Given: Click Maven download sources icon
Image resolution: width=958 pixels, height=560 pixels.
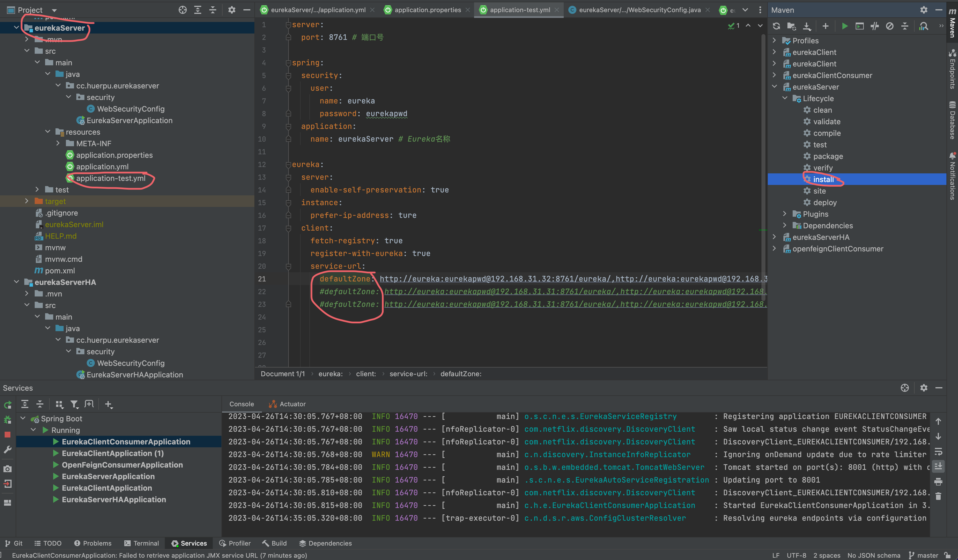Looking at the screenshot, I should click(807, 26).
